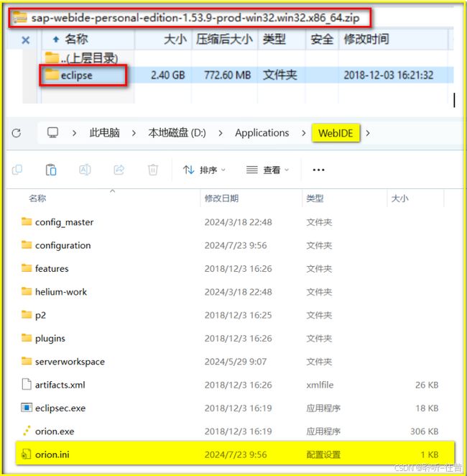
Task: Click the serverworkspace folder icon
Action: (x=27, y=361)
